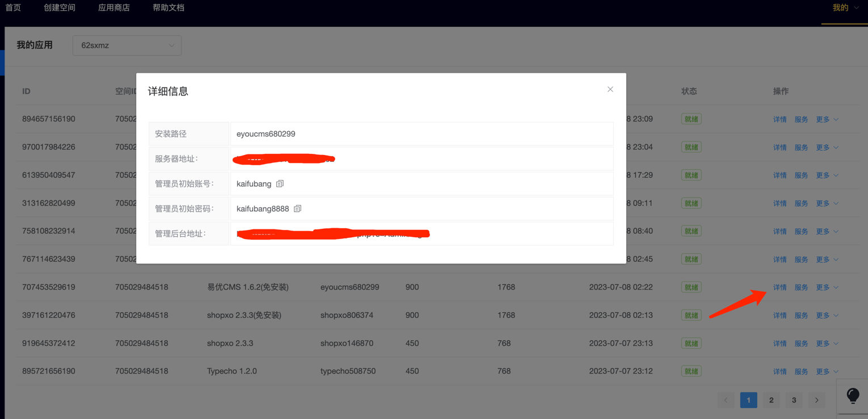Open 服务 for row 767114623439
868x419 pixels.
[801, 259]
